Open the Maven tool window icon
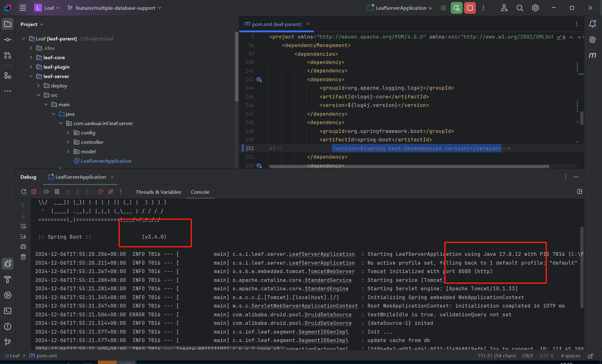 [x=592, y=55]
